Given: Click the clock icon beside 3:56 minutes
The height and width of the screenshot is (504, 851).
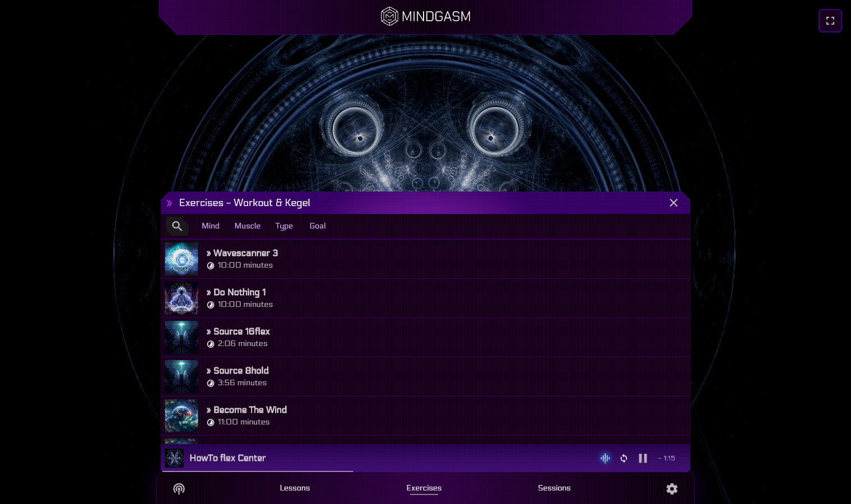Looking at the screenshot, I should point(211,383).
